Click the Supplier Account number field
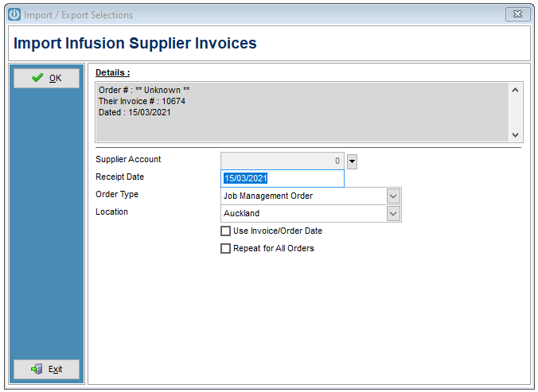Screen dimensions: 538x392 point(282,161)
